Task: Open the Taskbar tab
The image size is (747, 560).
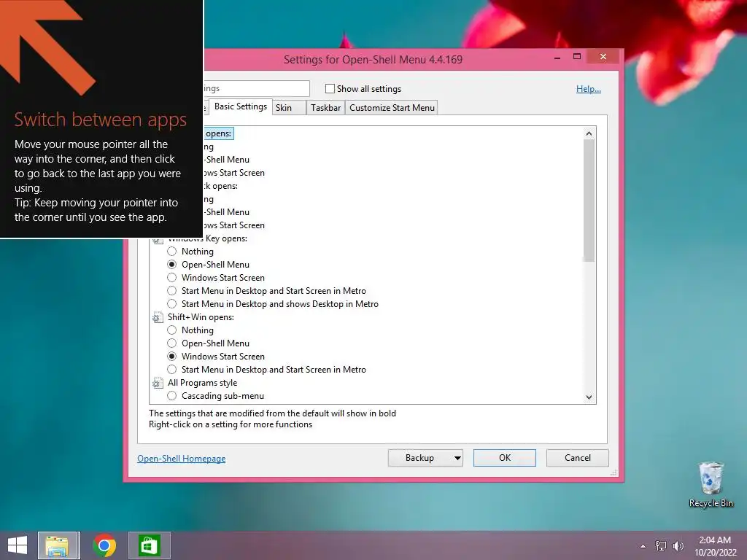Action: (x=325, y=108)
